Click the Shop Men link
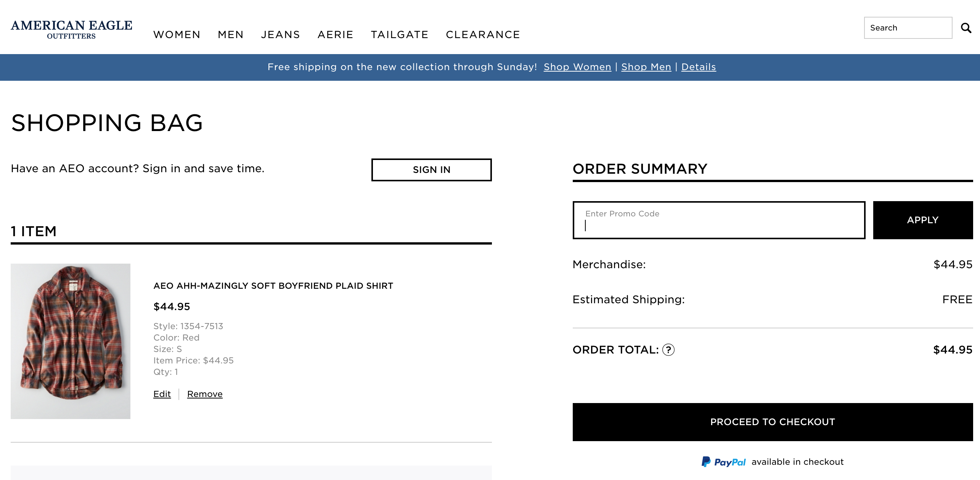This screenshot has width=980, height=480. (647, 67)
